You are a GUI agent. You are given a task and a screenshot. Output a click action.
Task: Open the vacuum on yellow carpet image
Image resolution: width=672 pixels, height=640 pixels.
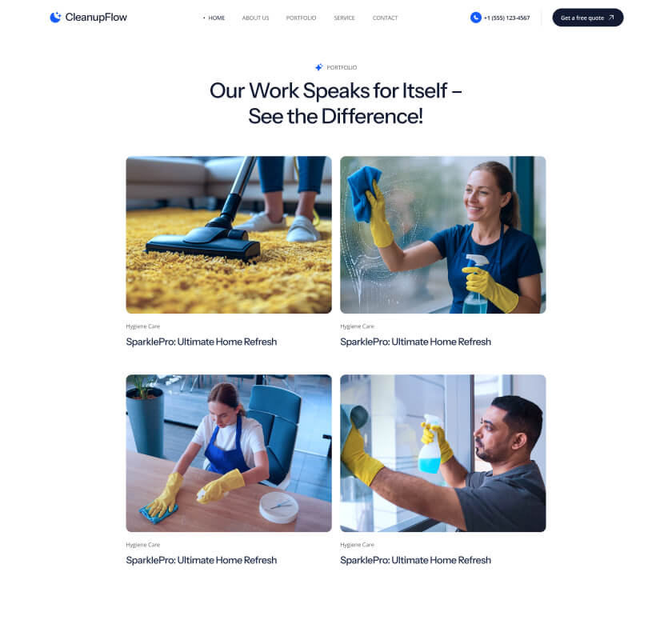tap(229, 234)
